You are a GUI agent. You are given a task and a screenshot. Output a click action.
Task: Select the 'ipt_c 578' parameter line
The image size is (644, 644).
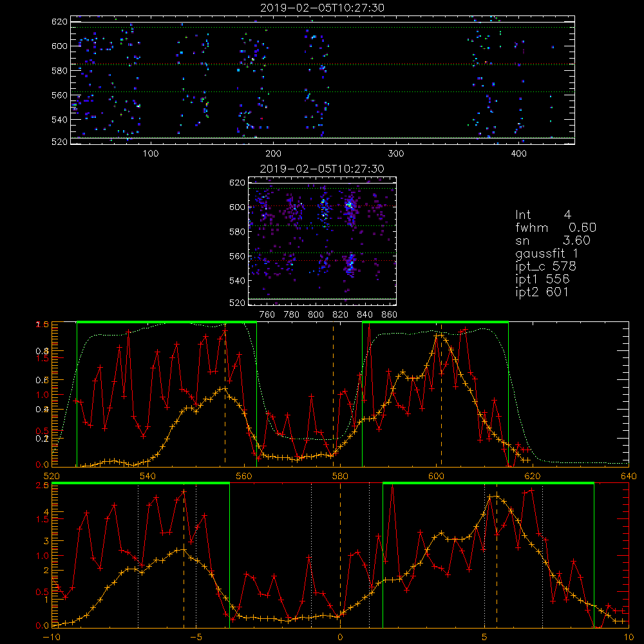546,267
